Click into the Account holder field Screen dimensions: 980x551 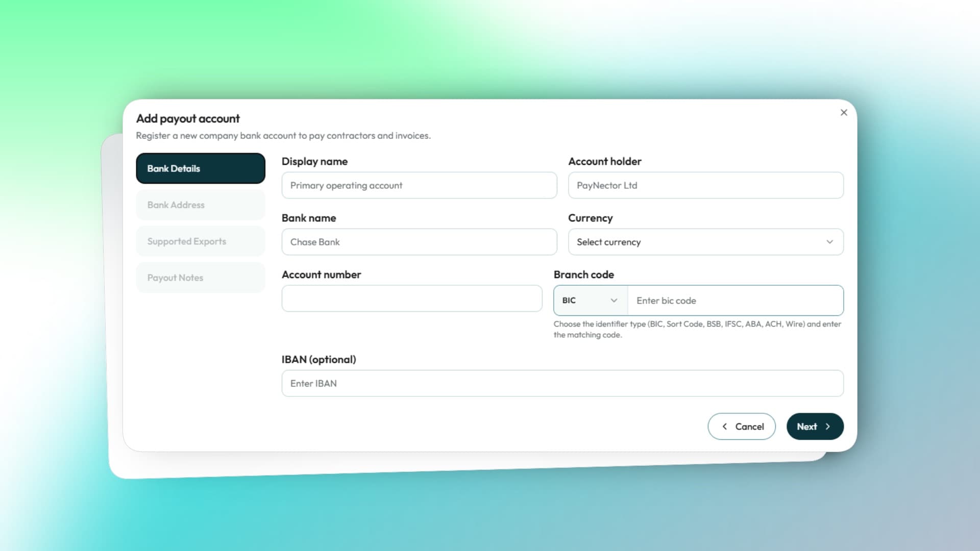(x=705, y=185)
